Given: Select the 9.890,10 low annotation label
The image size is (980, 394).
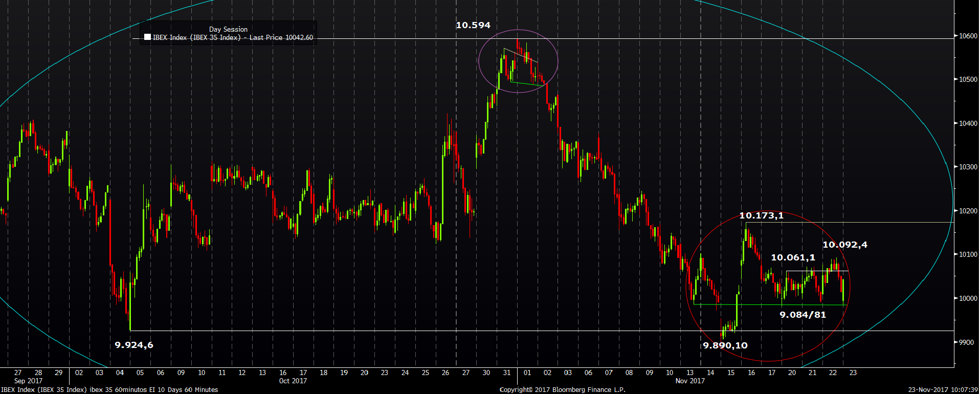Looking at the screenshot, I should pyautogui.click(x=725, y=345).
